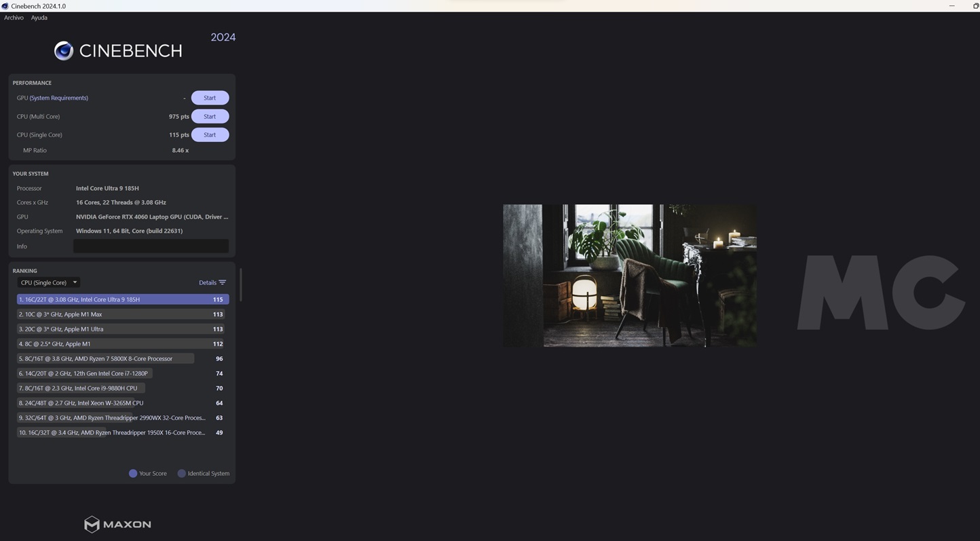Click the Cinebench title bar app icon
980x541 pixels.
(x=5, y=6)
